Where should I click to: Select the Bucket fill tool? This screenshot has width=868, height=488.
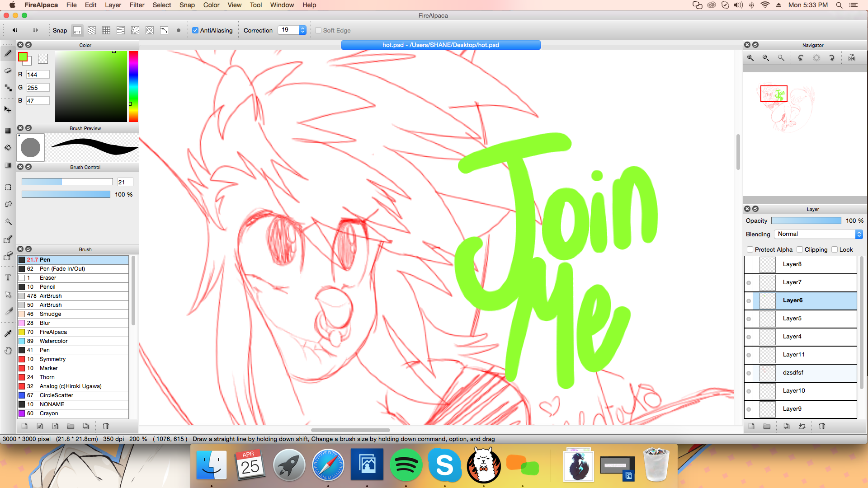point(8,148)
